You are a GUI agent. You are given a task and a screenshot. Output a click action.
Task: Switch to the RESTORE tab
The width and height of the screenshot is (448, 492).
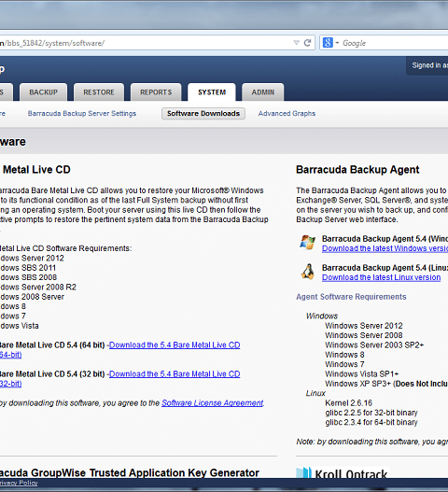click(99, 92)
